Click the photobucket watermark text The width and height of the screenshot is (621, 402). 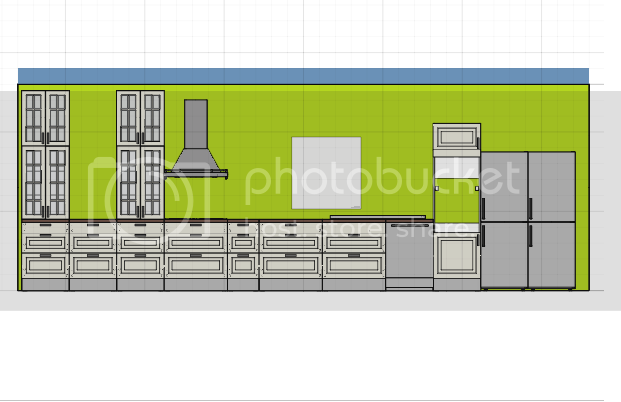tap(382, 180)
